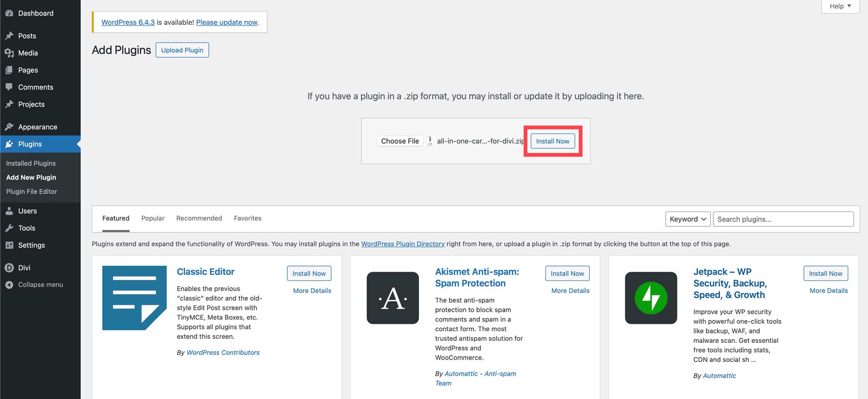Click the Tools wrench icon

tap(9, 228)
